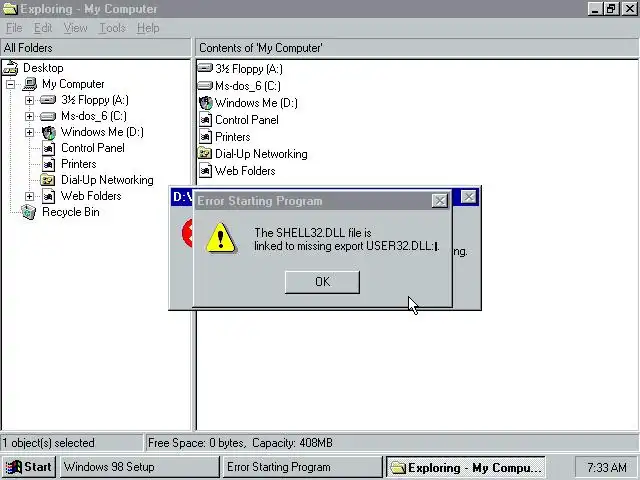This screenshot has height=480, width=640.
Task: Click 'Desktop' label in folder tree
Action: tap(43, 68)
